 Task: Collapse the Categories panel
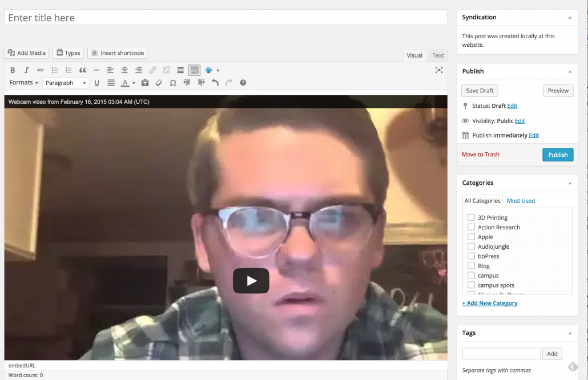(570, 183)
